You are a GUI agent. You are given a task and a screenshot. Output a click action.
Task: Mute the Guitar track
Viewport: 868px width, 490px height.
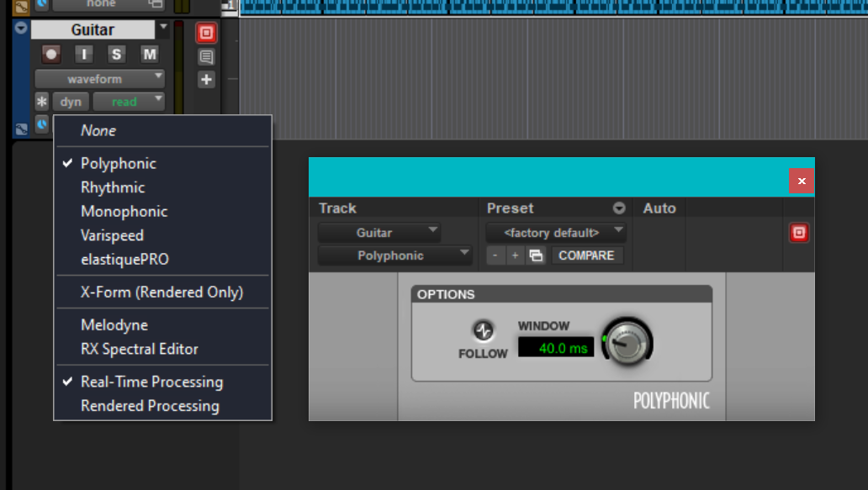[149, 55]
